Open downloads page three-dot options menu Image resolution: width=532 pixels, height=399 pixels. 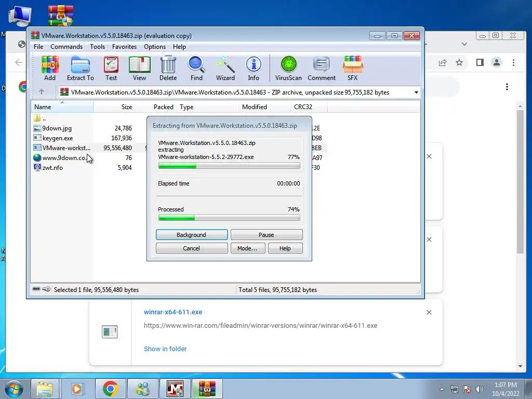point(507,87)
